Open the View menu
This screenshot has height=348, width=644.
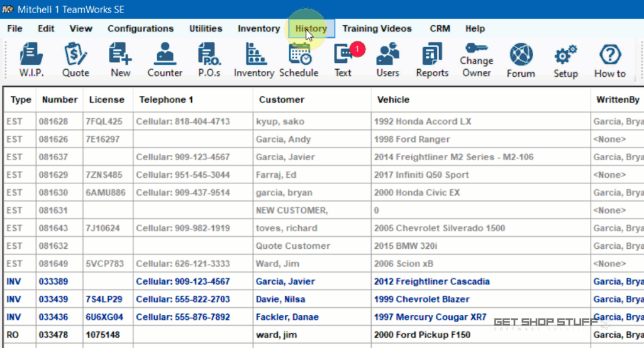81,28
